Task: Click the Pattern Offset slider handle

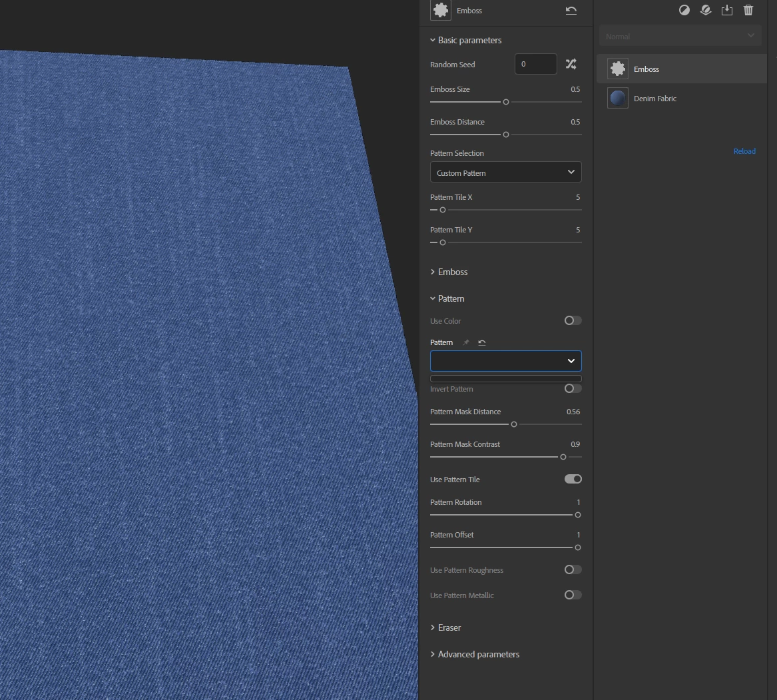Action: (578, 547)
